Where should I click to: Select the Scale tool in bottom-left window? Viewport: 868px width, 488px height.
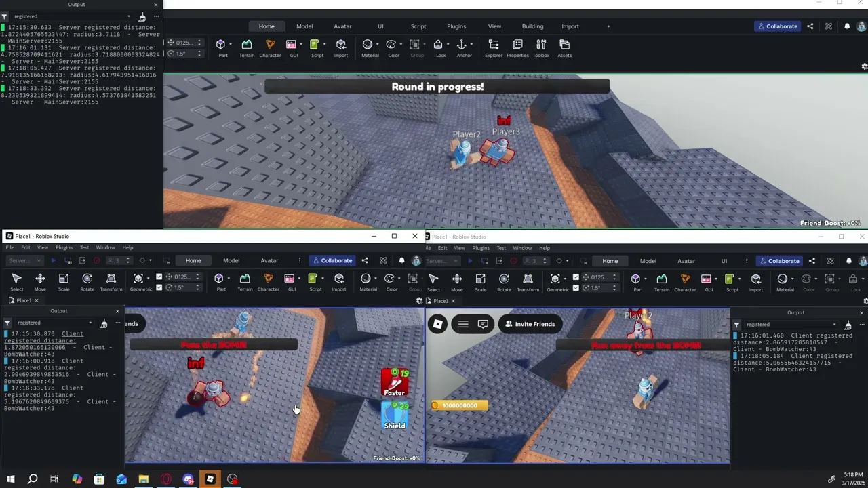point(64,283)
